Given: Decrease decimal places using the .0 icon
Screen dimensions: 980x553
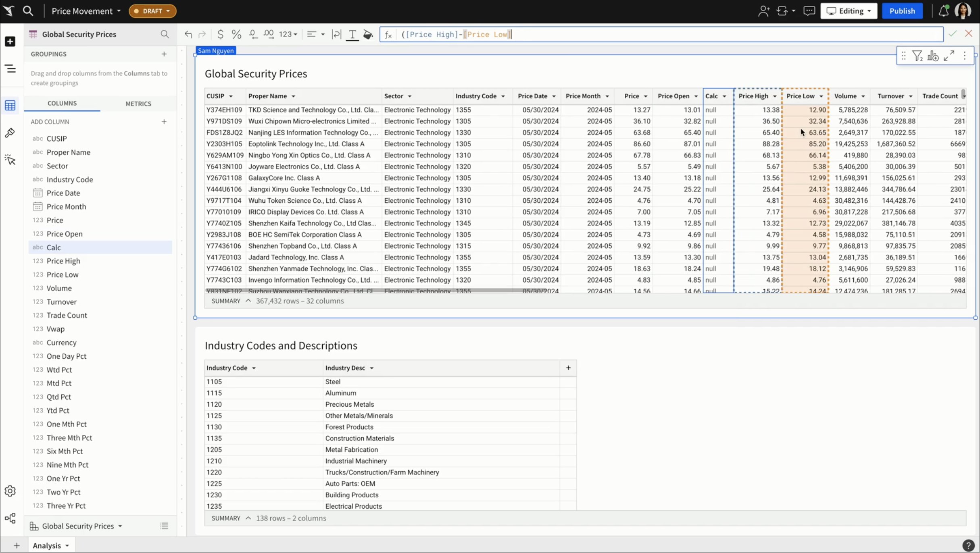Looking at the screenshot, I should tap(253, 34).
